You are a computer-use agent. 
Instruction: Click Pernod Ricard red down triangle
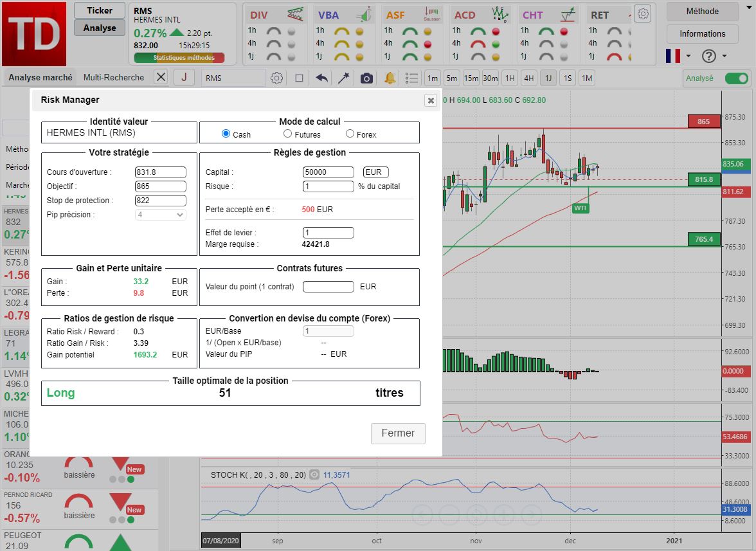pos(120,501)
